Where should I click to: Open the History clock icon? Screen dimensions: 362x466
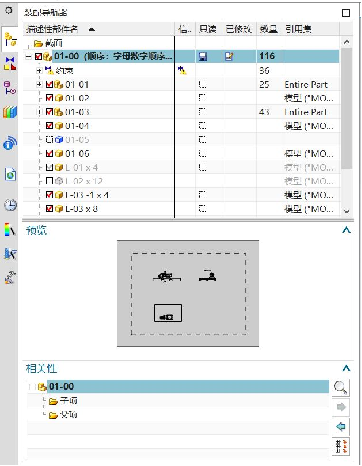tap(11, 205)
